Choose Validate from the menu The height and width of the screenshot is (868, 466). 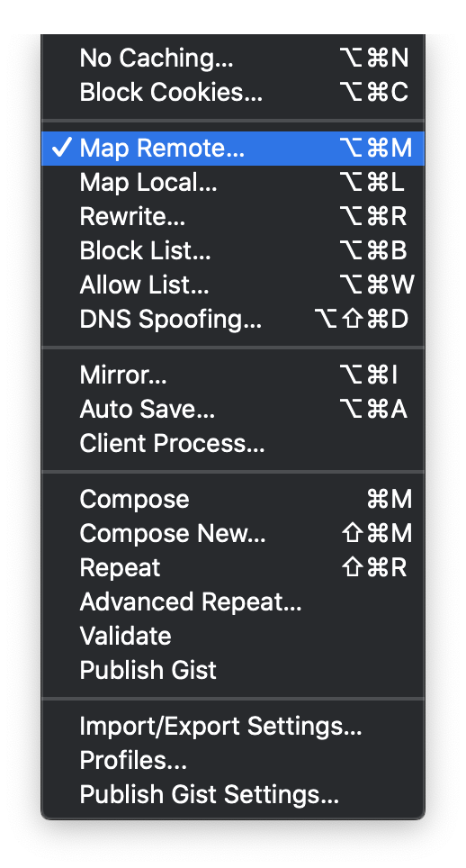tap(233, 636)
